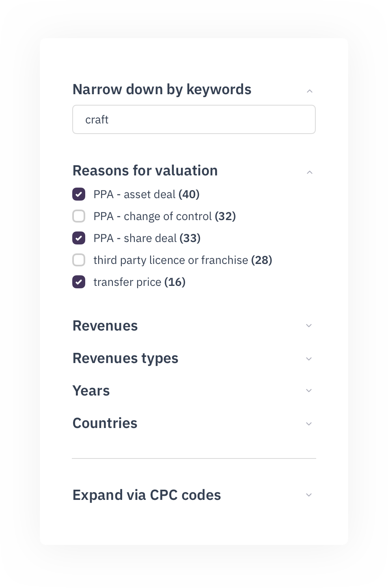Collapse the Reasons for valuation chevron
The width and height of the screenshot is (388, 588).
click(x=309, y=172)
